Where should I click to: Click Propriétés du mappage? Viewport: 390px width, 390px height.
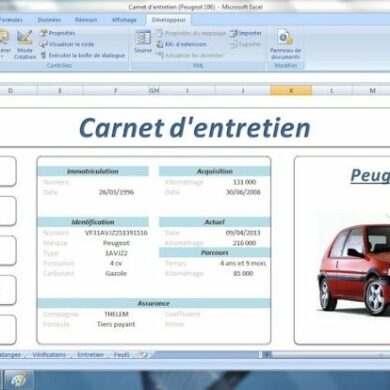tap(191, 33)
